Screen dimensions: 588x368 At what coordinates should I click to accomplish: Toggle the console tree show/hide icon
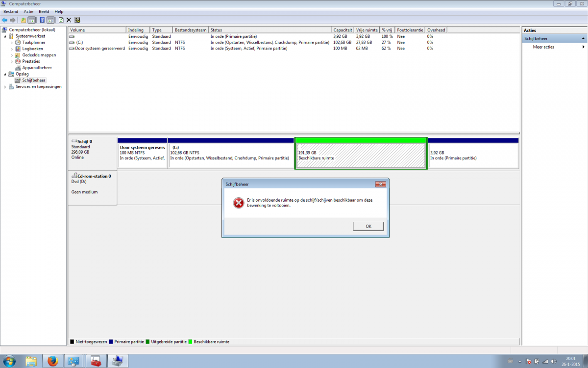[31, 20]
